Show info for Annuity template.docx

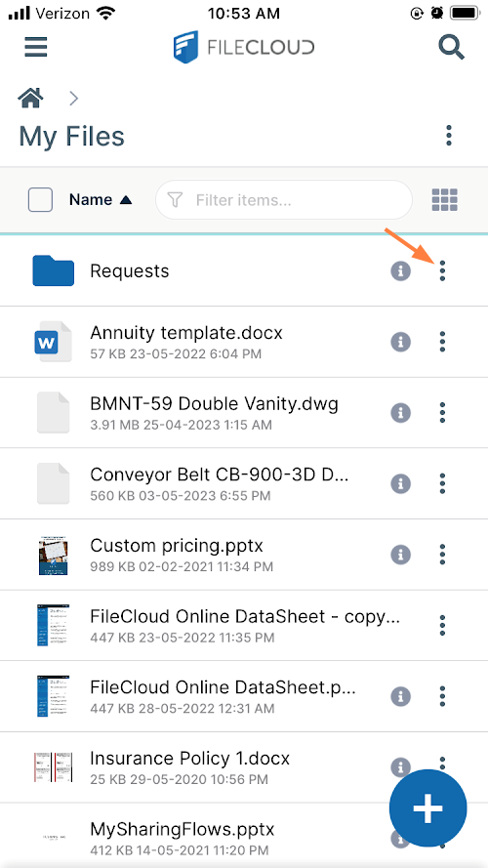click(400, 342)
